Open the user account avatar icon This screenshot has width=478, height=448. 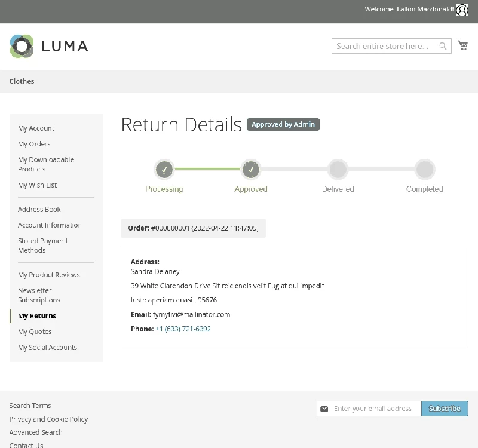(x=462, y=10)
